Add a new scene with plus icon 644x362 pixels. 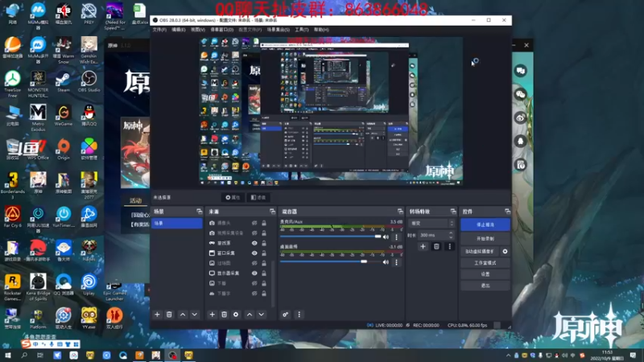(x=157, y=315)
